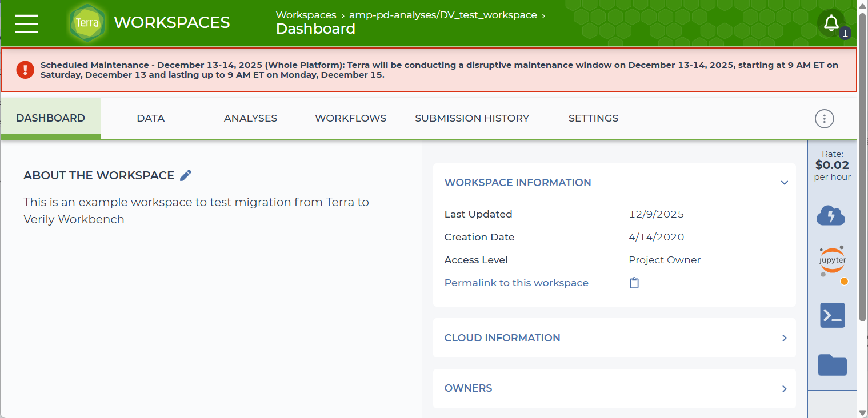The width and height of the screenshot is (868, 418).
Task: Click the Permalink to this workspace link
Action: click(x=516, y=283)
